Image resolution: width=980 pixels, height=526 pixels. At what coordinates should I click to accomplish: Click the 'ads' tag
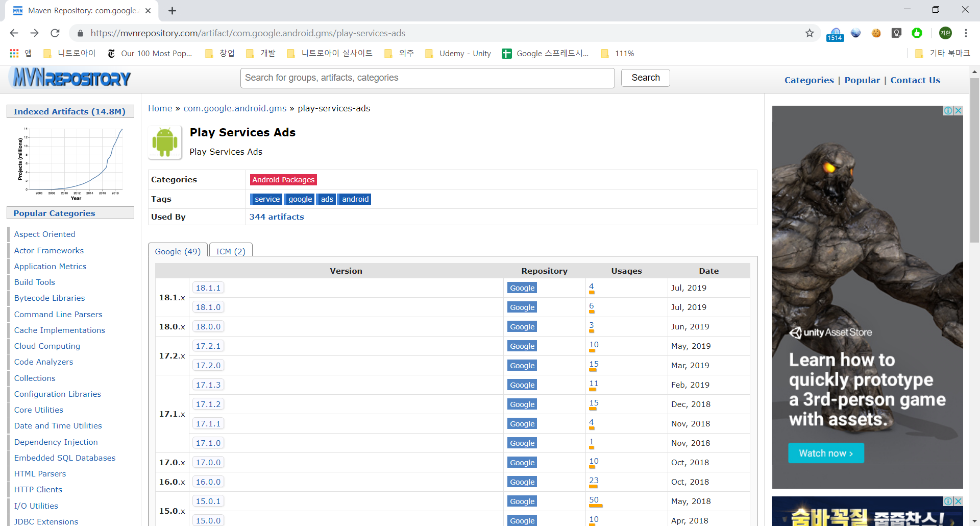pos(327,199)
